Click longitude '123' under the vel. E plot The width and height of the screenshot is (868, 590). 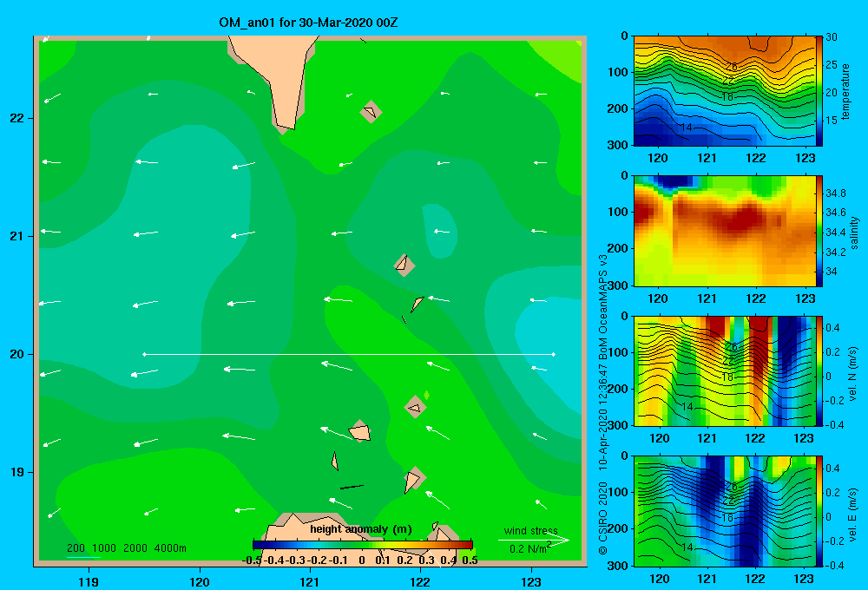804,579
